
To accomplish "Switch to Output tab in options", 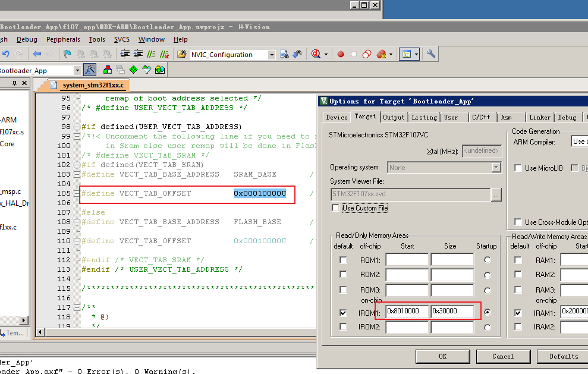I will [394, 117].
